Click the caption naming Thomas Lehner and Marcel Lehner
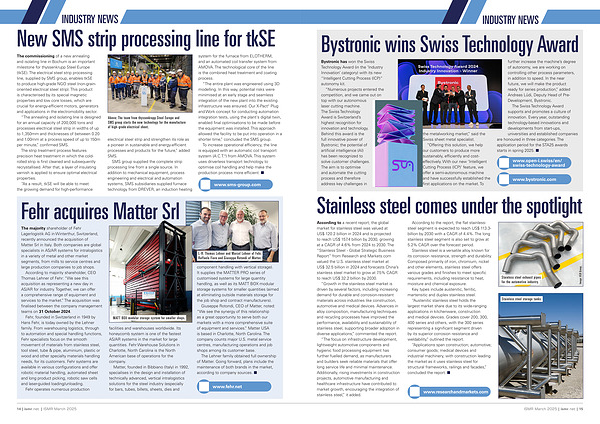The image size is (600, 424). coord(230,256)
